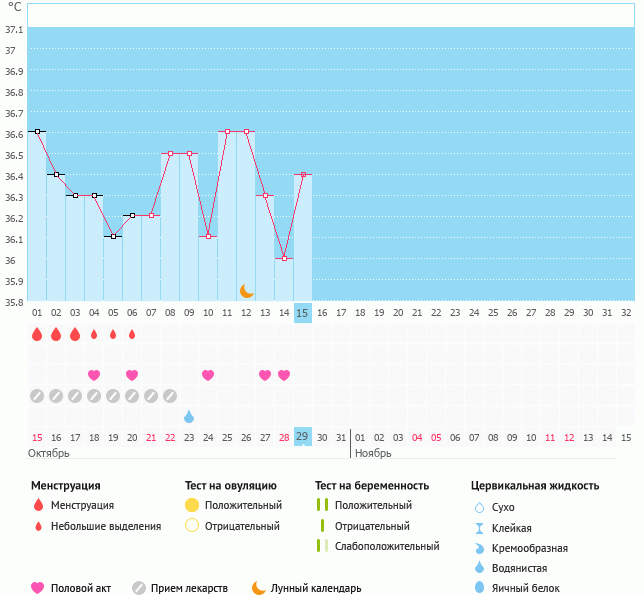Viewport: 644px width, 595px height.
Task: Click the large red menstruation drop under day 01
Action: click(37, 334)
